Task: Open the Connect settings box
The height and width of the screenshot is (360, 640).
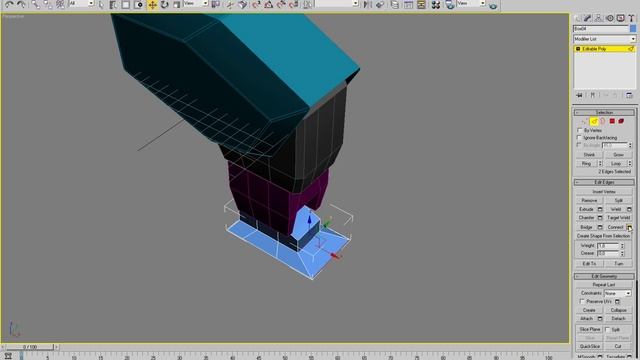Action: pos(629,227)
